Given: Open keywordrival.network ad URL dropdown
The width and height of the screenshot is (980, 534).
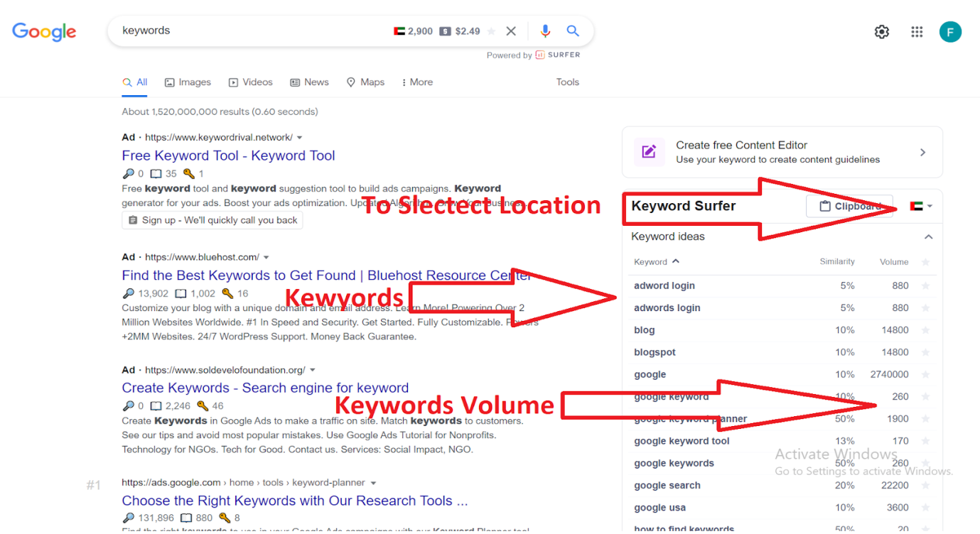Looking at the screenshot, I should [x=299, y=138].
